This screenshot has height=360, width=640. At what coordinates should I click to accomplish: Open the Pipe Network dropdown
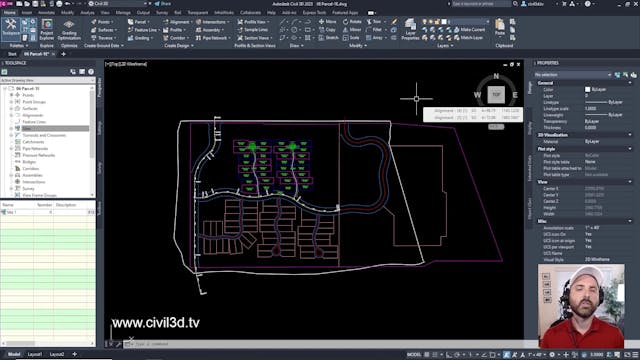tap(213, 38)
